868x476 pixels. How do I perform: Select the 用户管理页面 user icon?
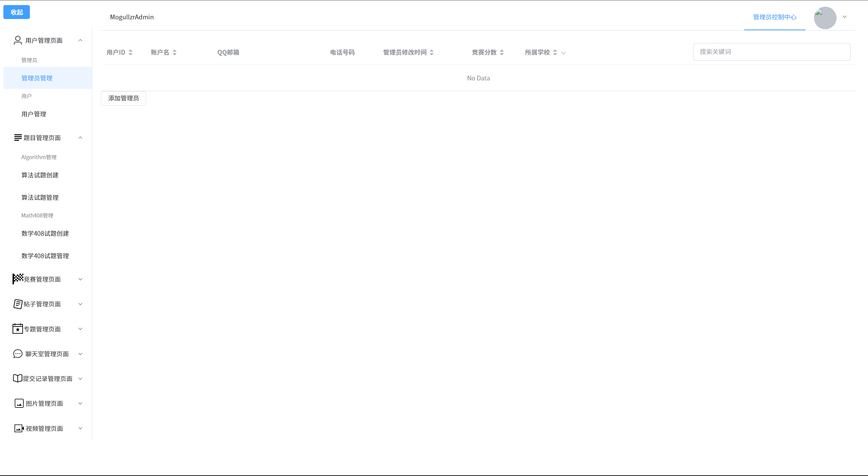(x=18, y=40)
